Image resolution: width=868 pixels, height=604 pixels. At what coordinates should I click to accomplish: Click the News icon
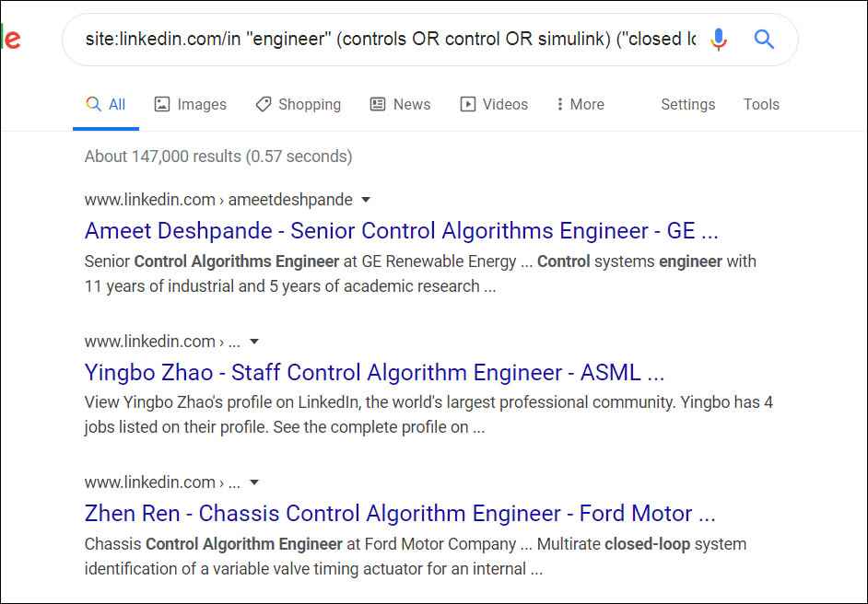click(378, 104)
